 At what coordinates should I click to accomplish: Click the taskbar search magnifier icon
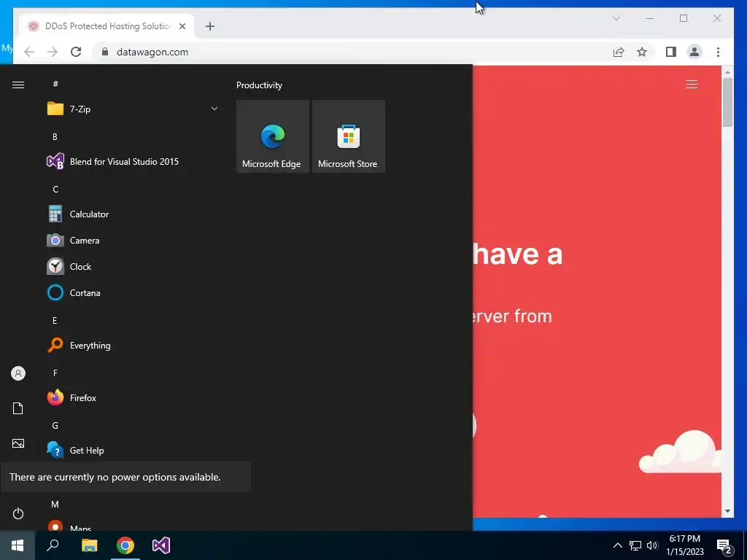[53, 545]
